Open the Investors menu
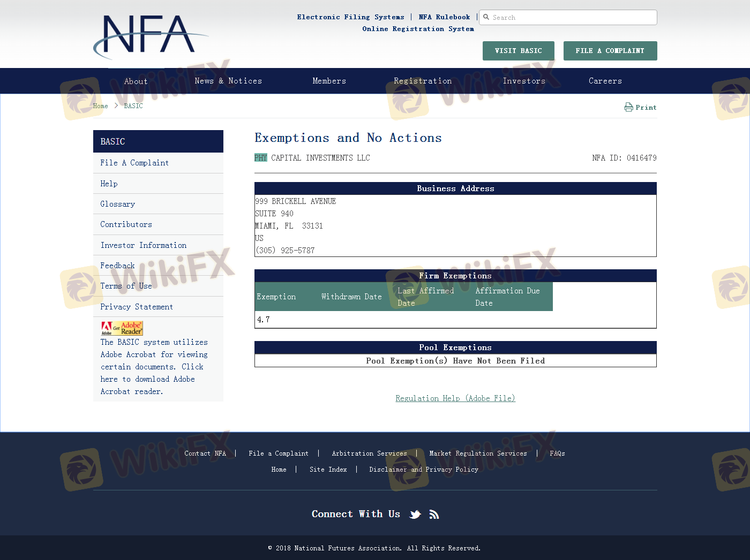 [524, 81]
